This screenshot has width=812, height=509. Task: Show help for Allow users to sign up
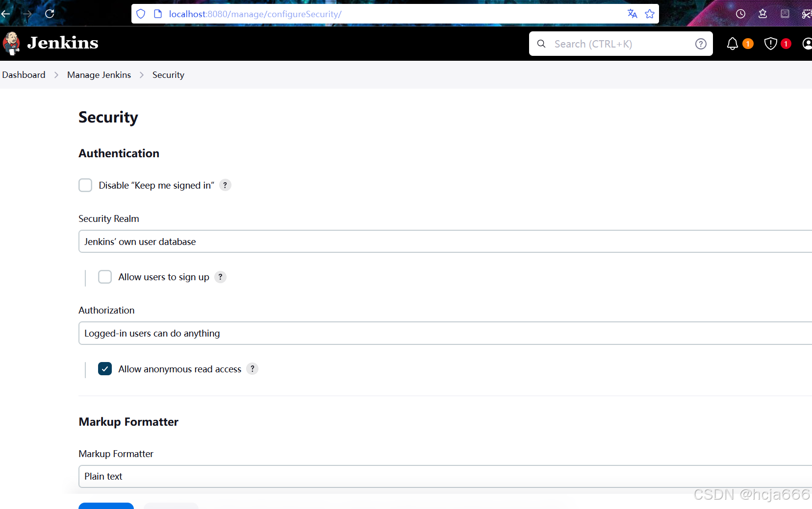[221, 277]
